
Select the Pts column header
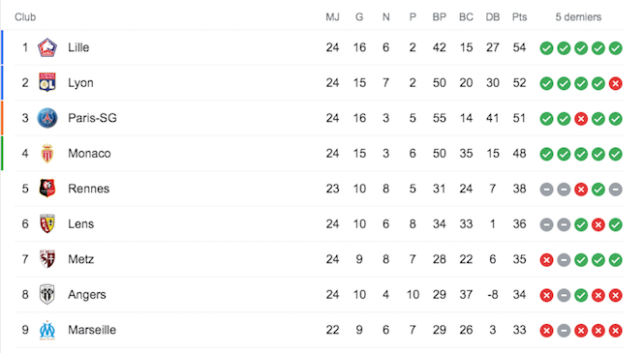pyautogui.click(x=519, y=17)
